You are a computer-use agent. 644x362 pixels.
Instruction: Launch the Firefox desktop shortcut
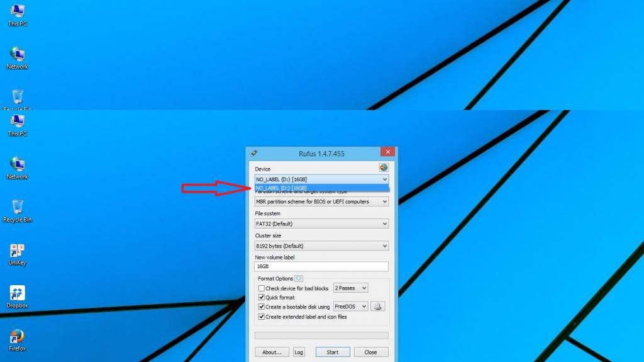coord(17,340)
